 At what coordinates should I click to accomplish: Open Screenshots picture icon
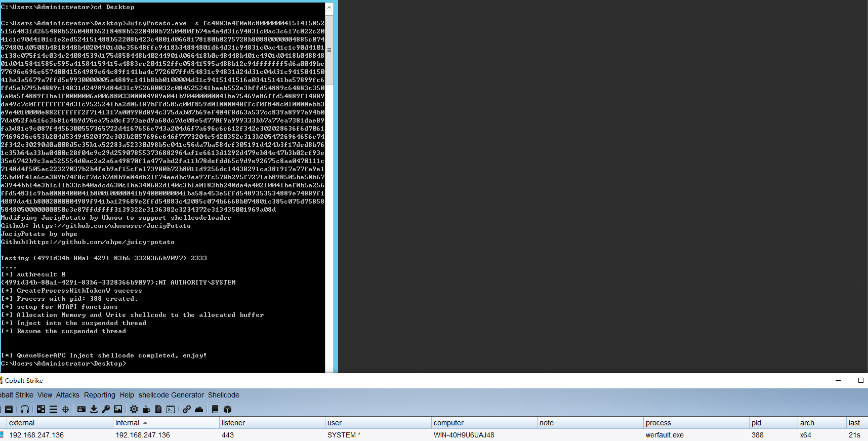pyautogui.click(x=118, y=409)
